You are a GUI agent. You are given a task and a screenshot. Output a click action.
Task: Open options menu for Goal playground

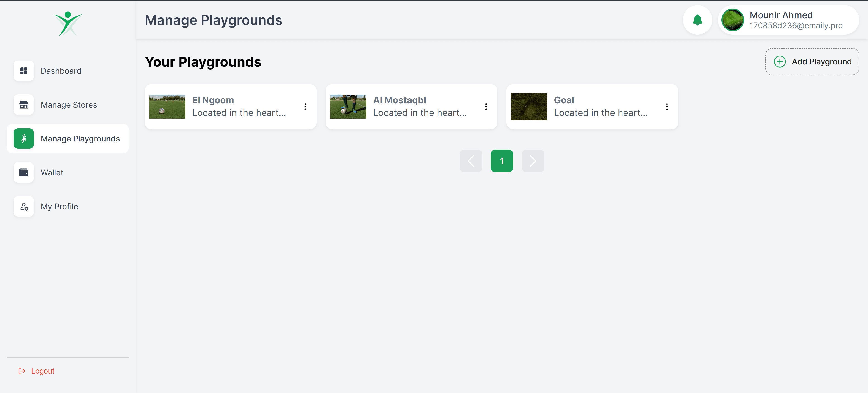(667, 107)
